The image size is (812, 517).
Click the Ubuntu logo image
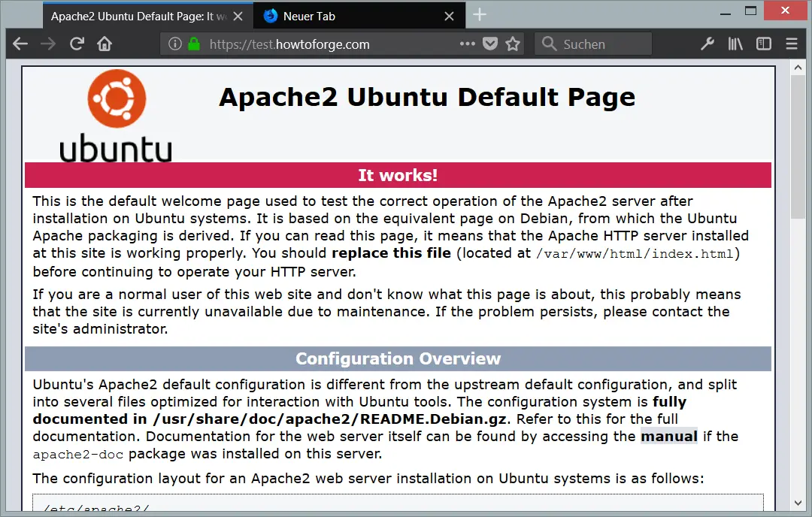116,116
